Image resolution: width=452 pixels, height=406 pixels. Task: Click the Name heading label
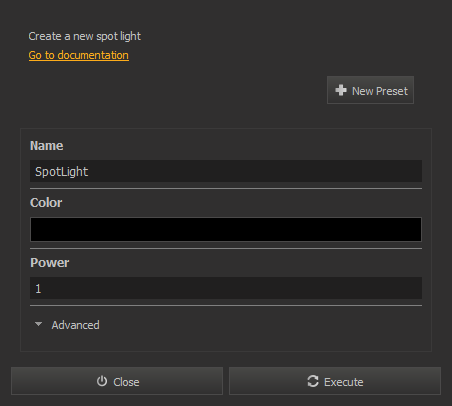tap(47, 146)
